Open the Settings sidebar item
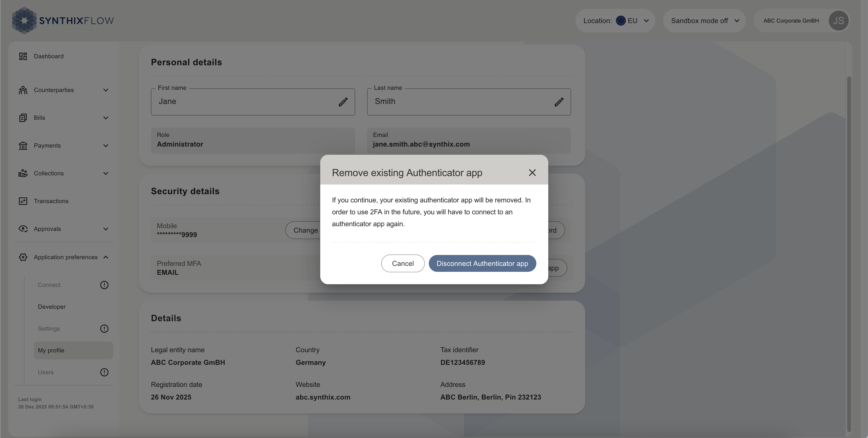Viewport: 868px width, 438px height. tap(49, 329)
